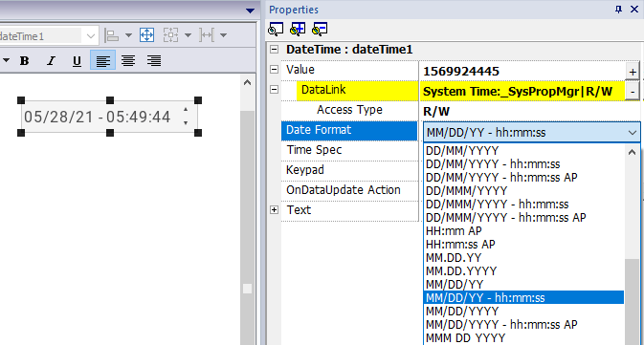This screenshot has width=644, height=345.
Task: Align text to the left
Action: pyautogui.click(x=102, y=61)
